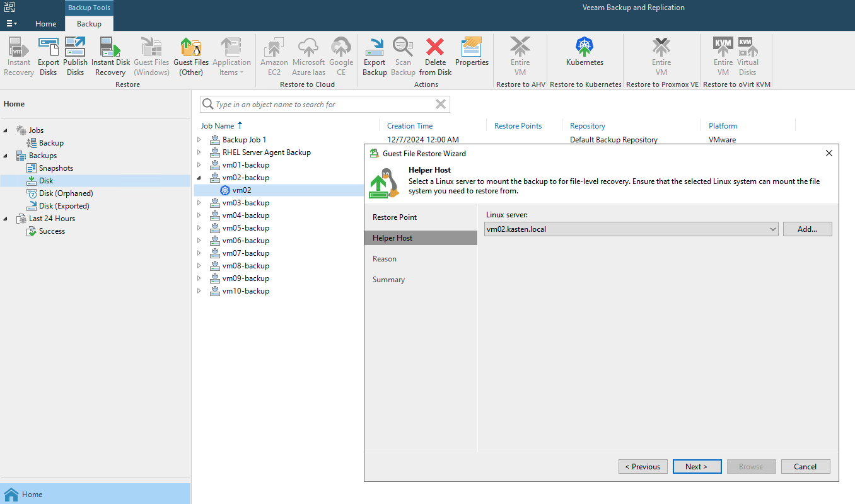Select Backup under Jobs in tree
This screenshot has width=855, height=504.
click(x=51, y=143)
